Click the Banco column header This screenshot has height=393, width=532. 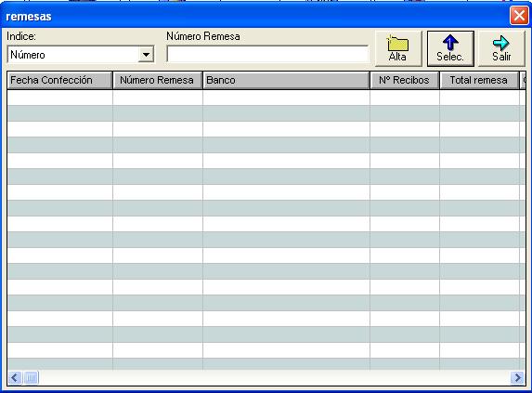tap(286, 81)
